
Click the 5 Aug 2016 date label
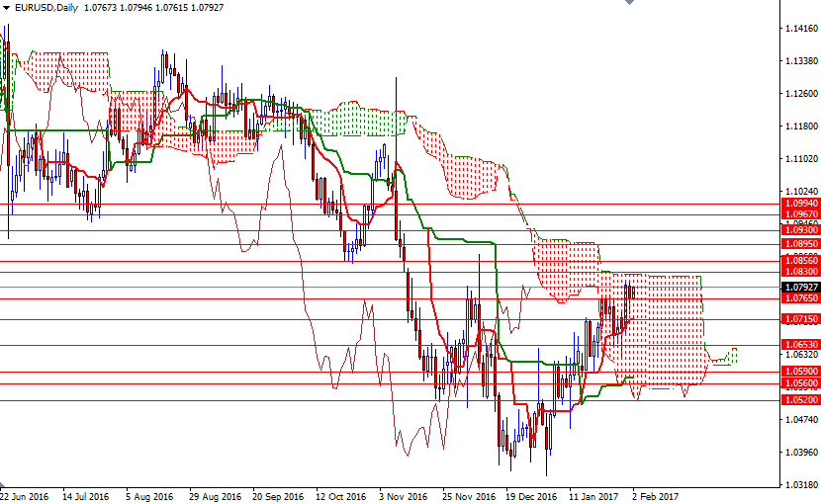click(149, 496)
